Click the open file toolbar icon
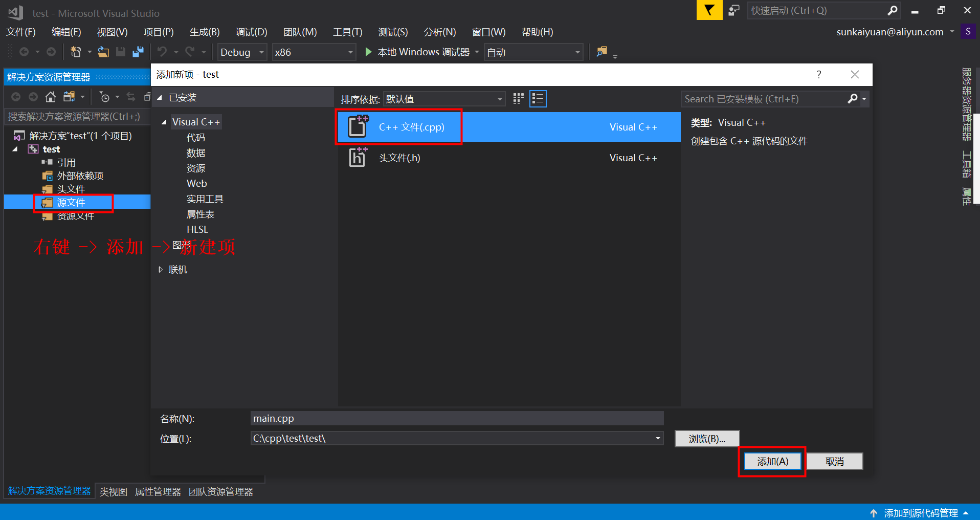This screenshot has height=520, width=980. coord(103,52)
